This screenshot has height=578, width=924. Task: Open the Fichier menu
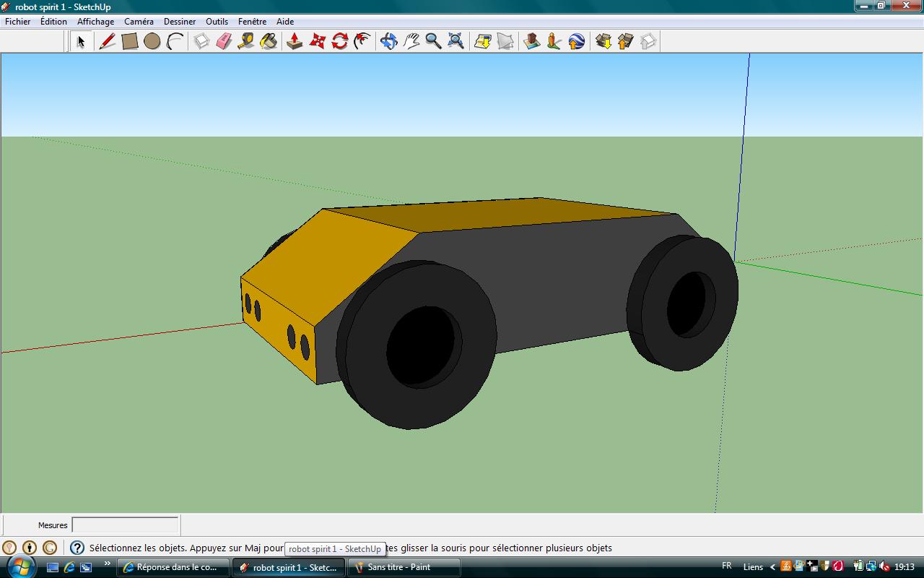coord(18,22)
